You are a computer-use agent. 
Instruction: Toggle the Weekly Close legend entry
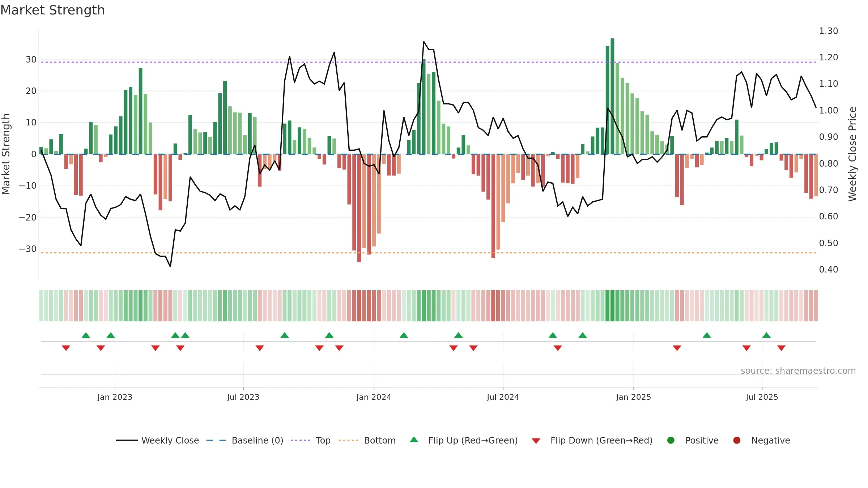point(157,440)
